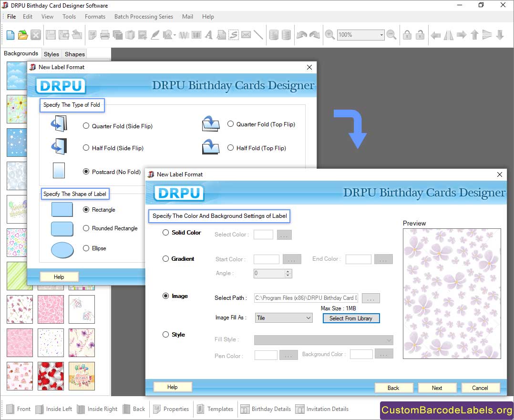Select the Style background radio button
This screenshot has width=514, height=420.
click(x=165, y=334)
